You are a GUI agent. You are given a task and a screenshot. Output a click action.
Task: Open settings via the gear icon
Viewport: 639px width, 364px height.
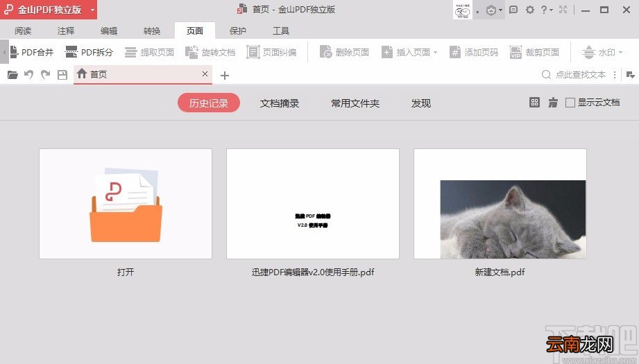(530, 10)
